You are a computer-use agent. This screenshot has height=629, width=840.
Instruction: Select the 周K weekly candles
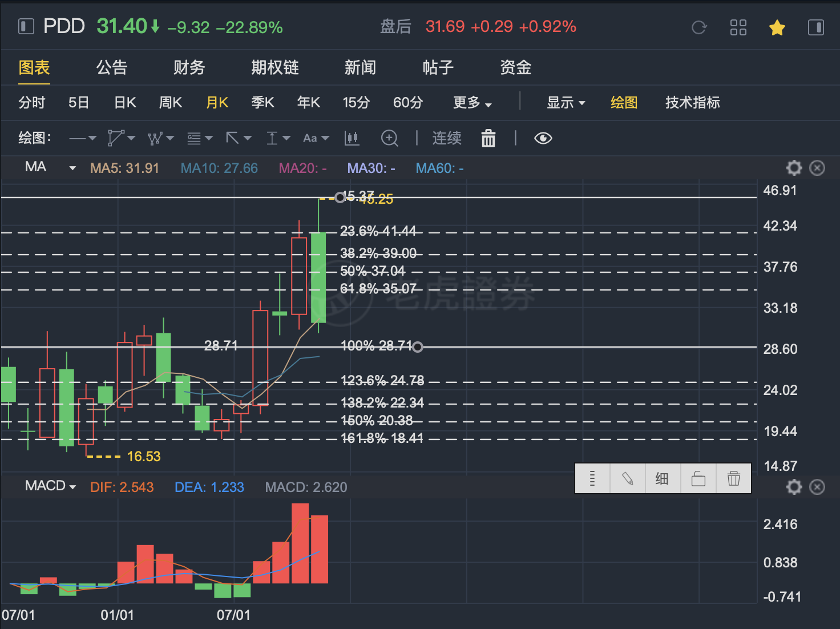coord(171,103)
